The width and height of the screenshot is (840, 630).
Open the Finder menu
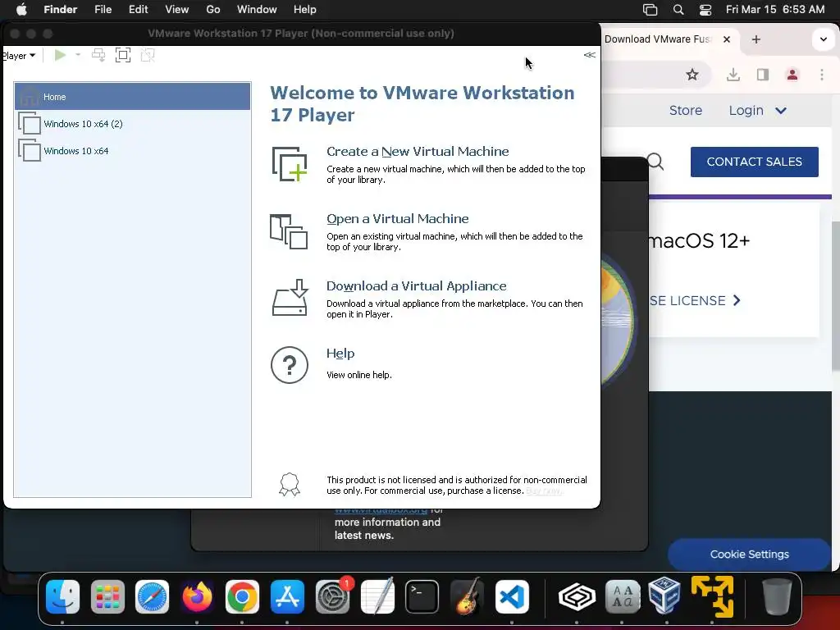point(60,10)
